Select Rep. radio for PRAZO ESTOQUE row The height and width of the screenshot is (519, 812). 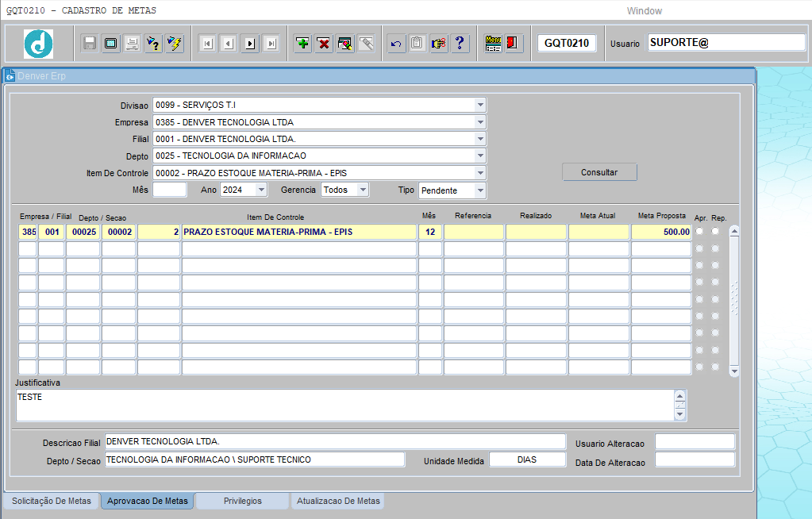tap(715, 231)
